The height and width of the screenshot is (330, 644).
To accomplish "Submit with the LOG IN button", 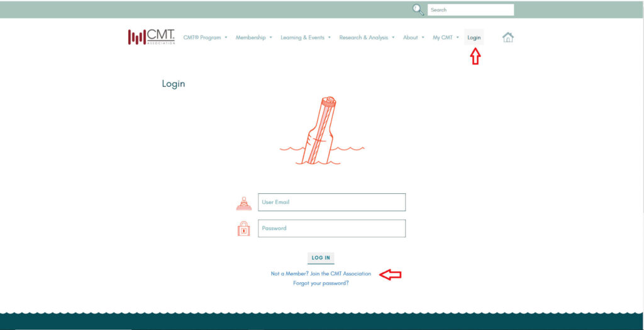I will pos(321,258).
